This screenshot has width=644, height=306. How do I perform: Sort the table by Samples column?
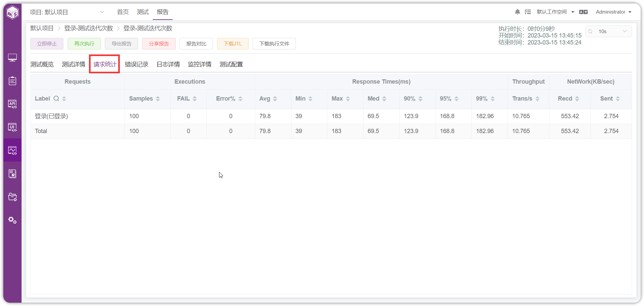158,99
